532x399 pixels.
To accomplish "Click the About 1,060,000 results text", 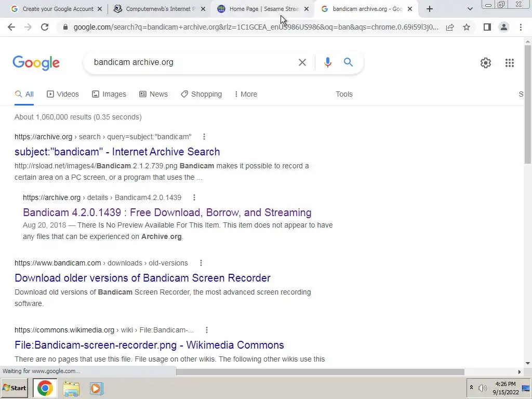I will (x=78, y=117).
